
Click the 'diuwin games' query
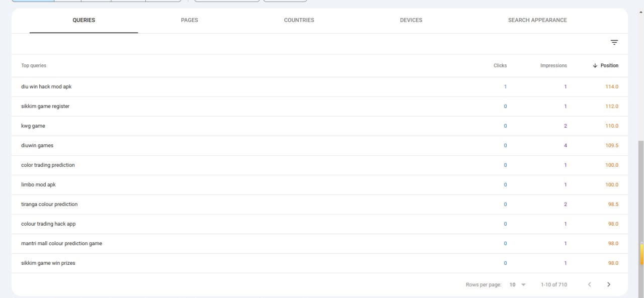point(37,145)
